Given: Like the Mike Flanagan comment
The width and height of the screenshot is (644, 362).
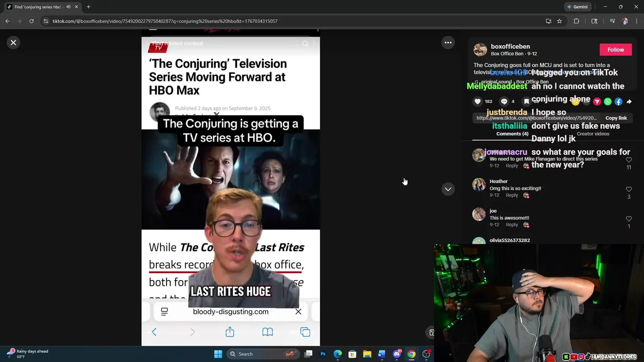Looking at the screenshot, I should tap(629, 160).
